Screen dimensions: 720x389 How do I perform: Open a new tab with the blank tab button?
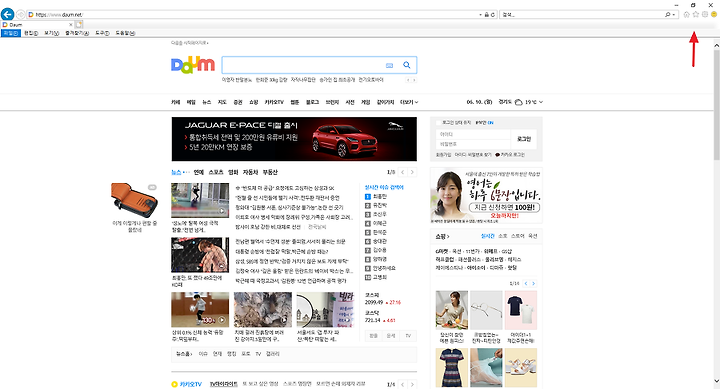click(x=79, y=24)
